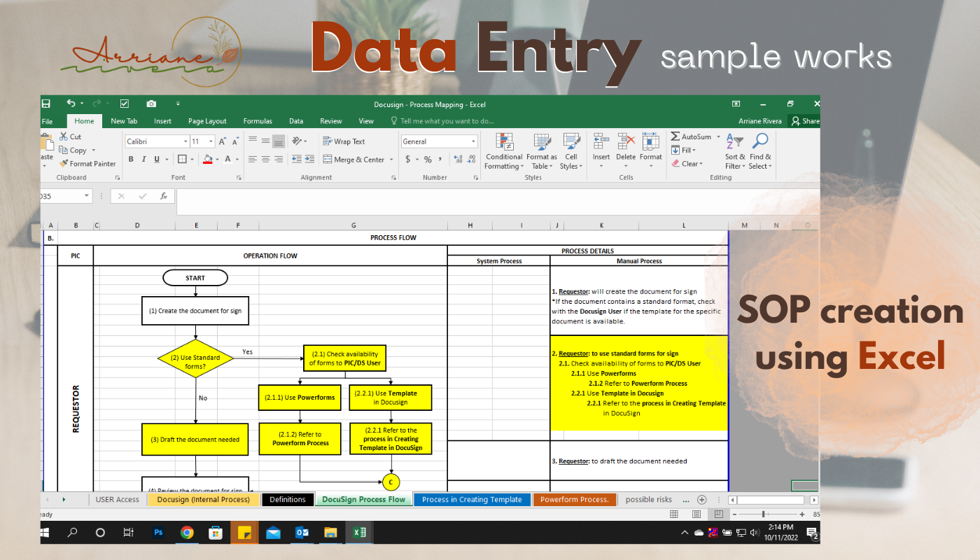
Task: Open Format as Table gallery
Action: tap(542, 151)
